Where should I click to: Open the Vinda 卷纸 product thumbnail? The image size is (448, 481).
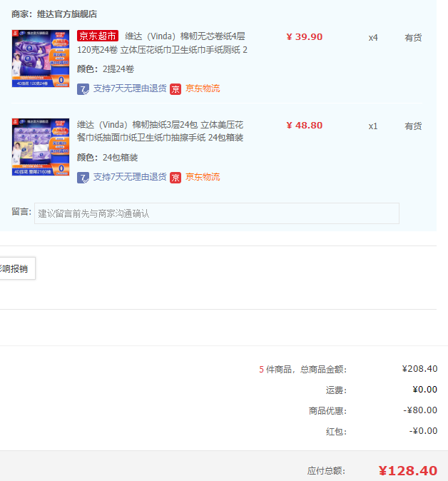point(41,59)
